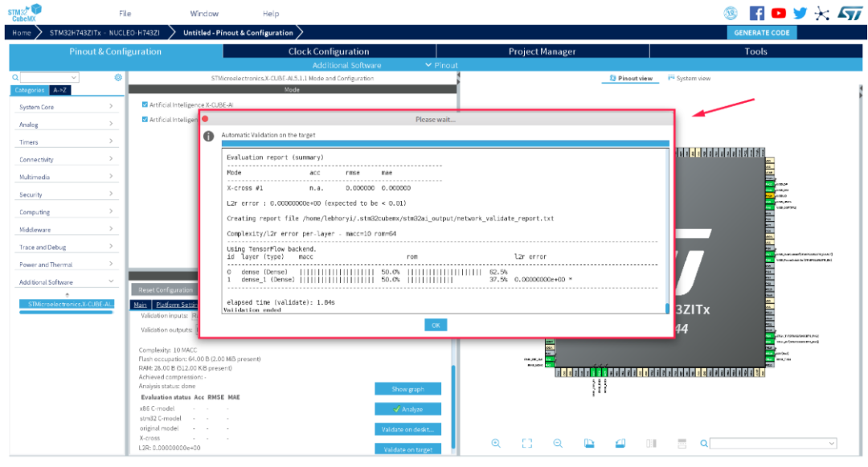The height and width of the screenshot is (467, 868).
Task: Open the YouTube icon link
Action: click(778, 14)
